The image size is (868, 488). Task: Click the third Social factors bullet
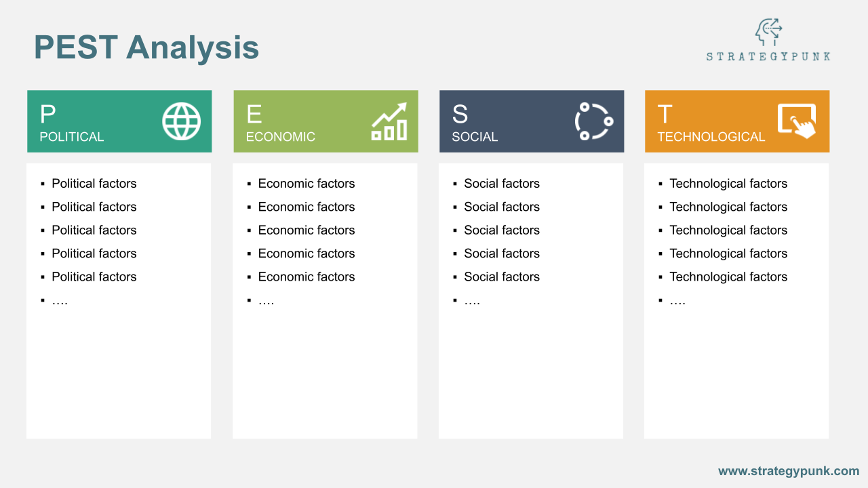click(502, 230)
